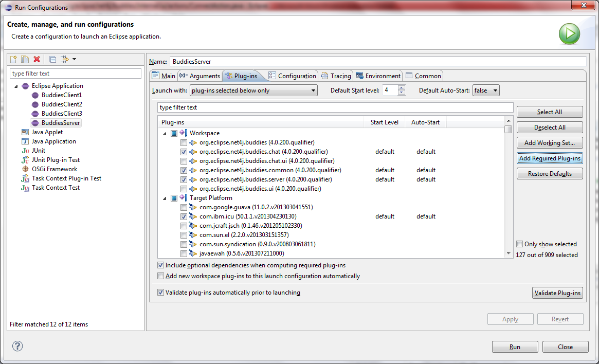Click the plug-ins filter text field
The image size is (599, 364).
[x=335, y=107]
